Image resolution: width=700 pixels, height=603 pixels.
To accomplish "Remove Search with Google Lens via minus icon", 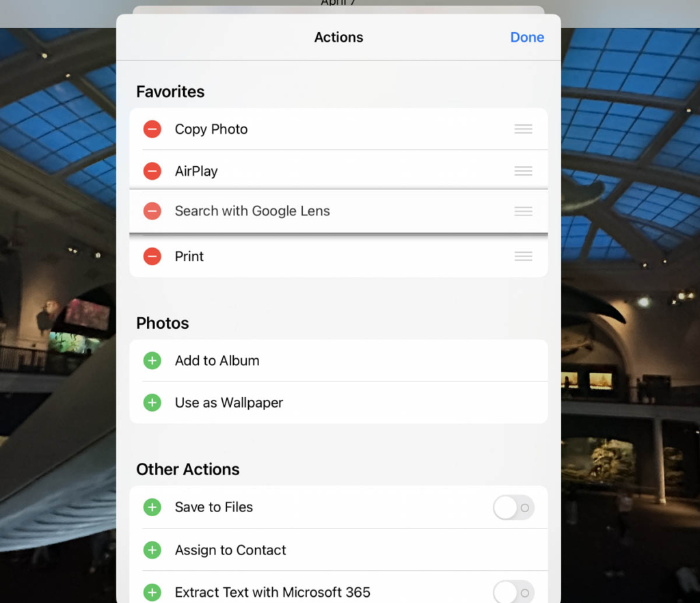I will (152, 211).
